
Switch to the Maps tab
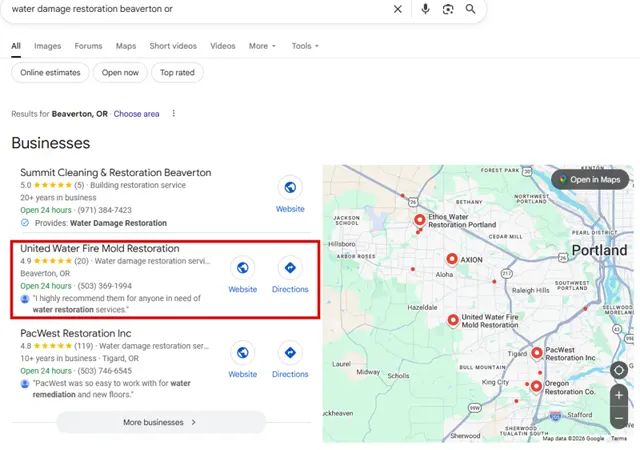(126, 46)
